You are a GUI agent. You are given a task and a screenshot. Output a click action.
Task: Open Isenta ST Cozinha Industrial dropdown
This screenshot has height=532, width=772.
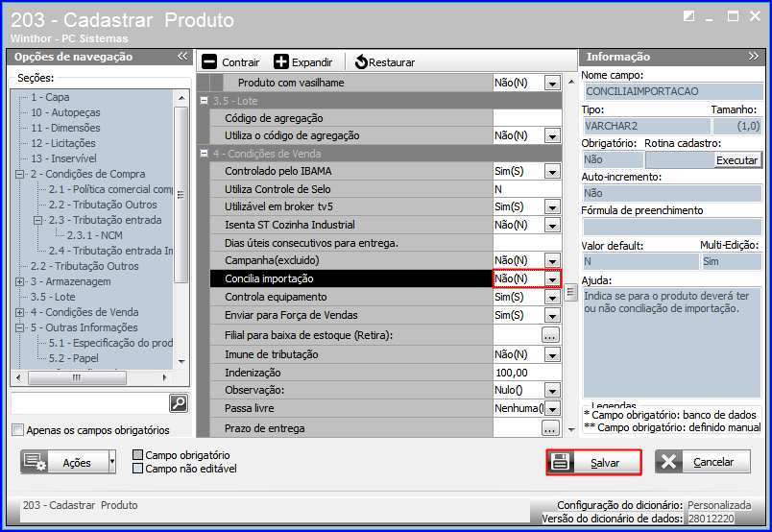[552, 225]
